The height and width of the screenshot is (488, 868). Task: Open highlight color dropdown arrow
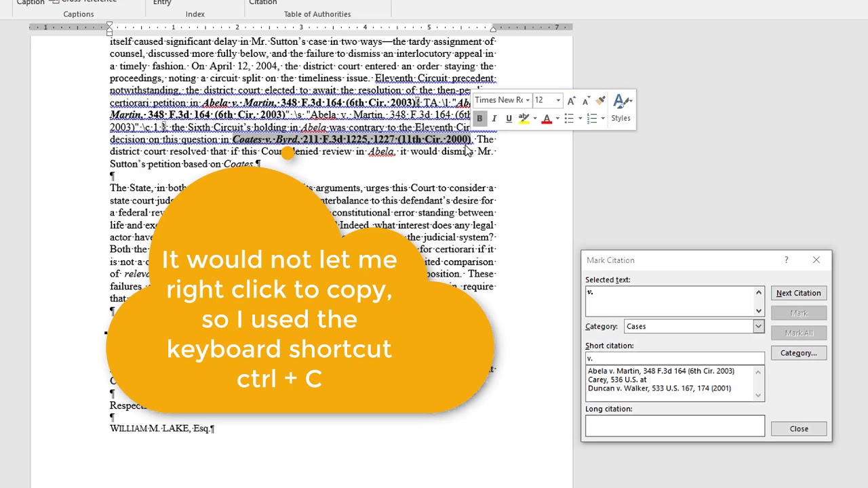(534, 119)
